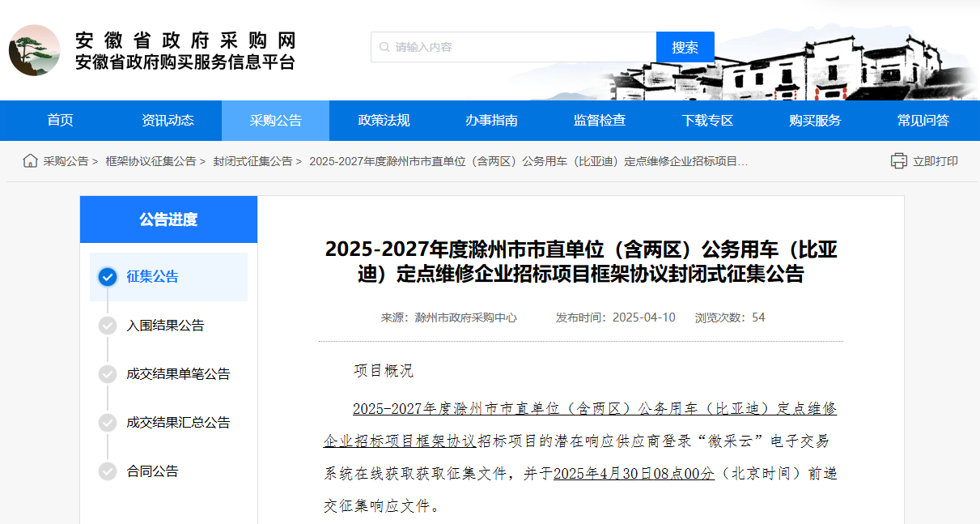This screenshot has width=980, height=524.
Task: Click the checkmark icon beside 征集公告
Action: pyautogui.click(x=108, y=277)
